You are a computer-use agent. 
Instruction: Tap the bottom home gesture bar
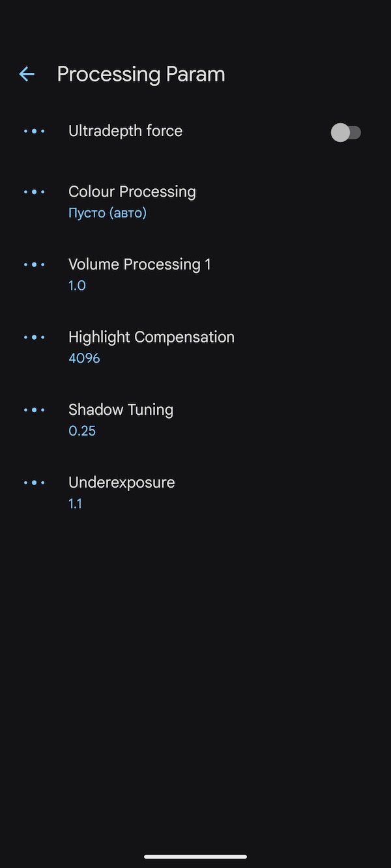click(195, 857)
